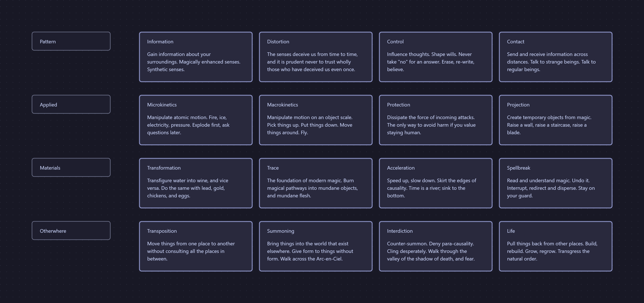This screenshot has height=303, width=644.
Task: Click the Summoning card
Action: tap(315, 246)
